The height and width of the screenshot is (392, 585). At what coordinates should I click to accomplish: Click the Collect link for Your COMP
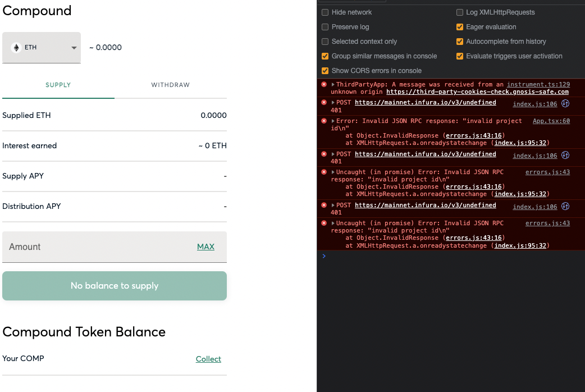(x=208, y=359)
